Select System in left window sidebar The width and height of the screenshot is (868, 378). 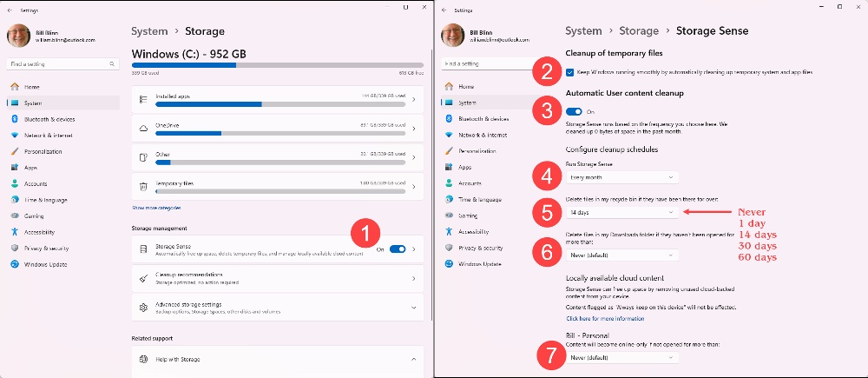pos(63,103)
